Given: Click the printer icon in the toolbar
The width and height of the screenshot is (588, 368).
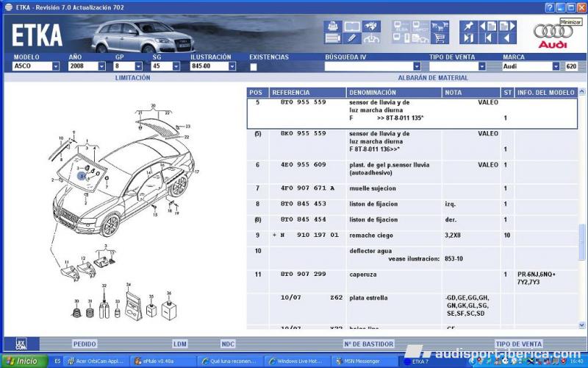Looking at the screenshot, I should [332, 26].
